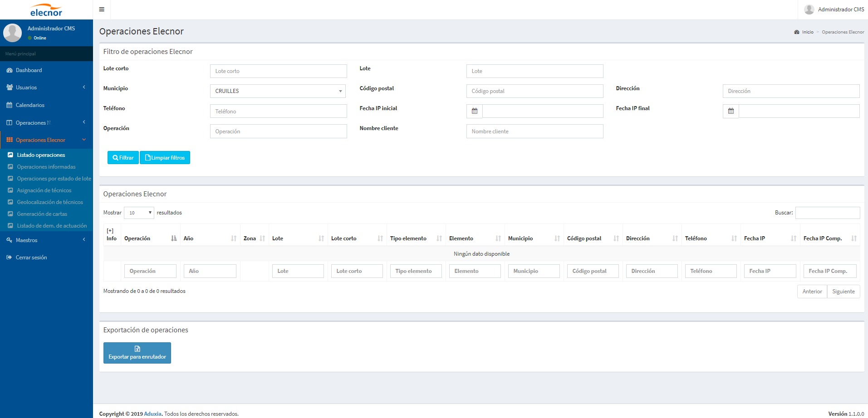Collapse the Operaciones Elecnor sidebar section
868x418 pixels.
[46, 140]
